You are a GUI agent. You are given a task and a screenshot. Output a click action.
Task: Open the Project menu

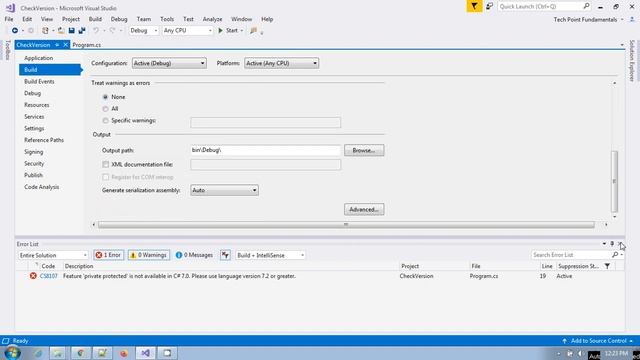[x=71, y=19]
